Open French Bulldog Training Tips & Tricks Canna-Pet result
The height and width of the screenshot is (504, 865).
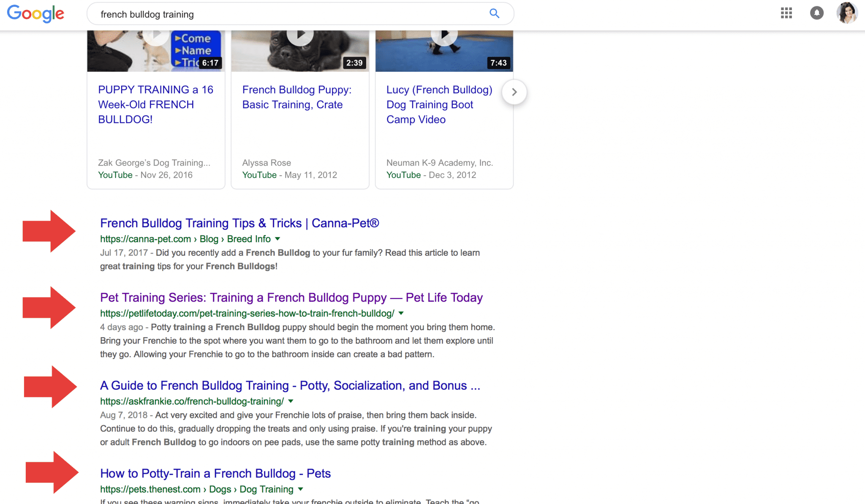239,223
